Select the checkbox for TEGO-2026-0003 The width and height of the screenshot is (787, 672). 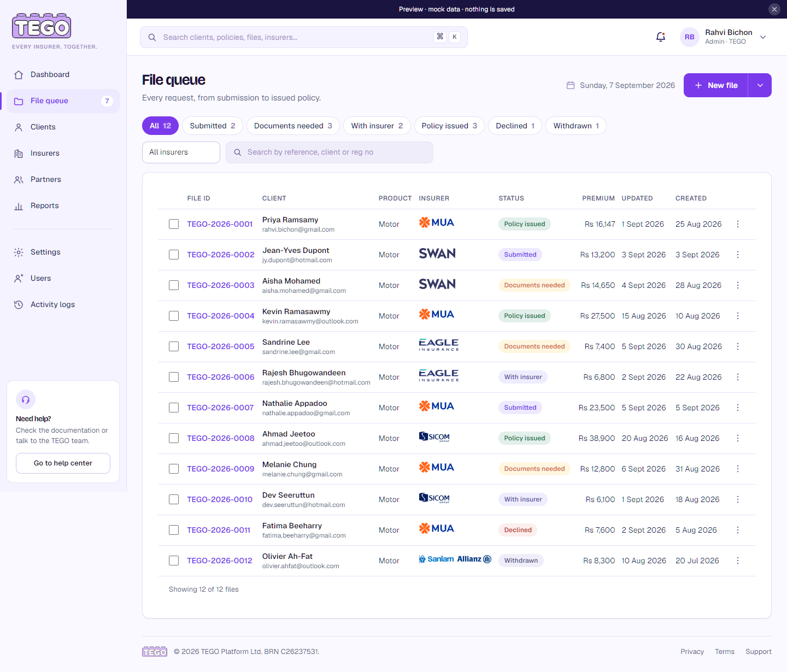[174, 285]
